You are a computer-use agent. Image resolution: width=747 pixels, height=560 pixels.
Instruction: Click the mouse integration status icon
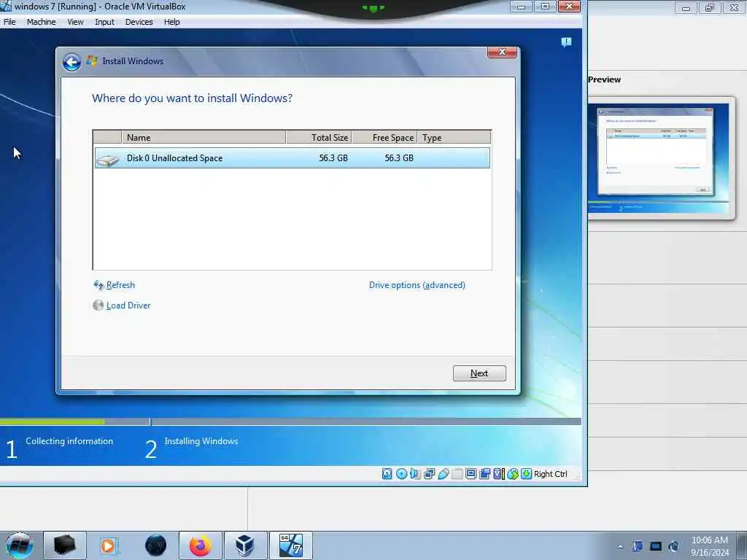tap(513, 474)
